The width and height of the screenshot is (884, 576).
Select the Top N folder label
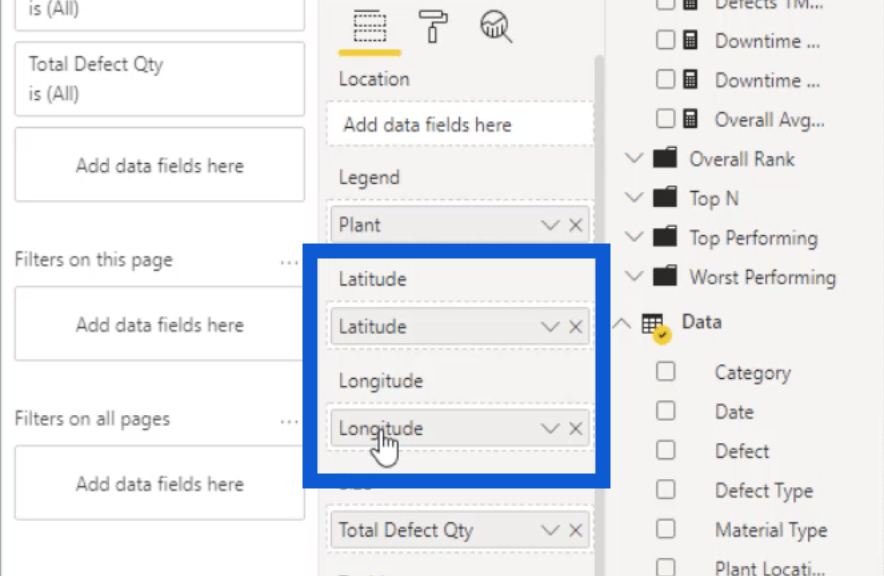(714, 198)
